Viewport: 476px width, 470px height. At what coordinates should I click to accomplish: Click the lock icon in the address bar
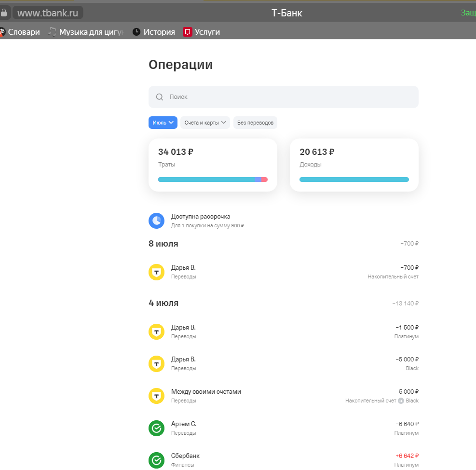click(x=4, y=13)
